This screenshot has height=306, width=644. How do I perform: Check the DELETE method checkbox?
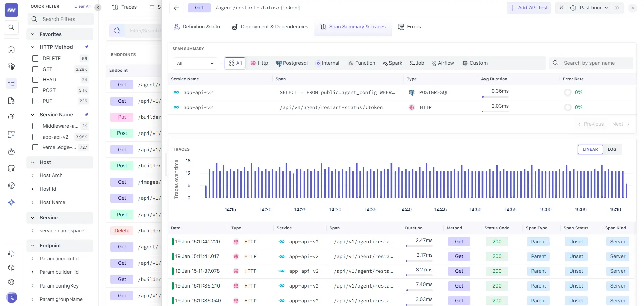point(35,59)
